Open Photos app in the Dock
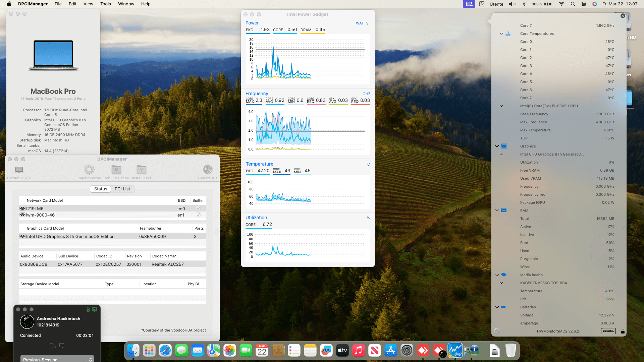Viewport: 644px width, 362px height. [x=230, y=351]
